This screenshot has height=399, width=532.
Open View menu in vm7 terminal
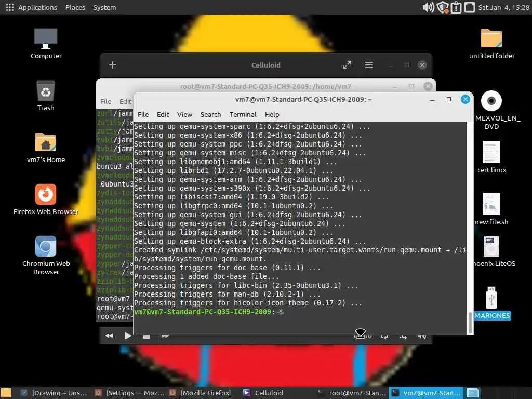pyautogui.click(x=184, y=115)
